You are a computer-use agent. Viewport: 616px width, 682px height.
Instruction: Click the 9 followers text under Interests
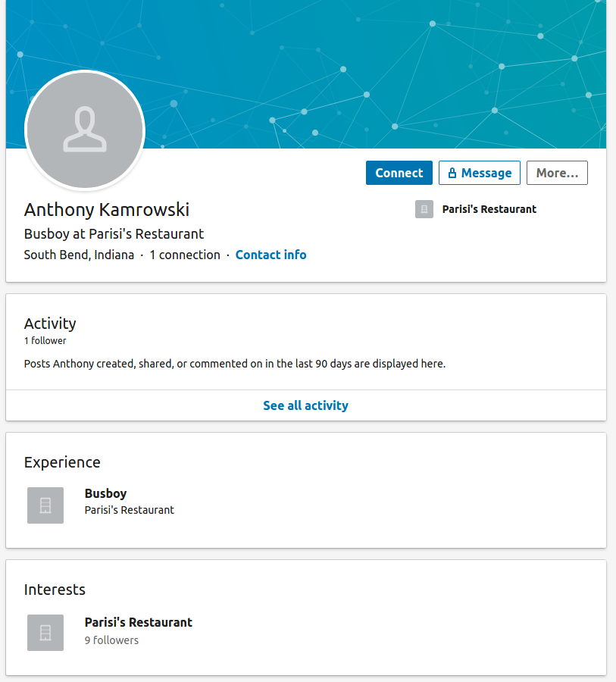click(x=111, y=640)
